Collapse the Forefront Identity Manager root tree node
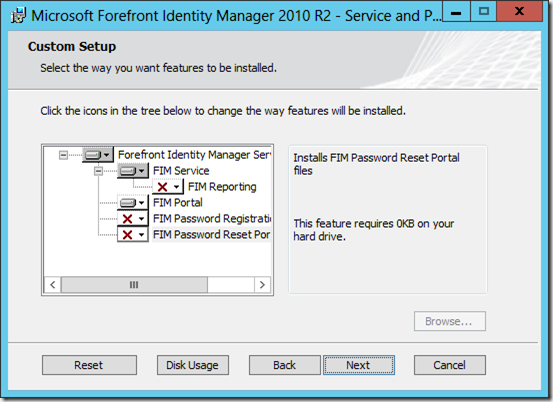Viewport: 553px width, 402px height. coord(63,155)
